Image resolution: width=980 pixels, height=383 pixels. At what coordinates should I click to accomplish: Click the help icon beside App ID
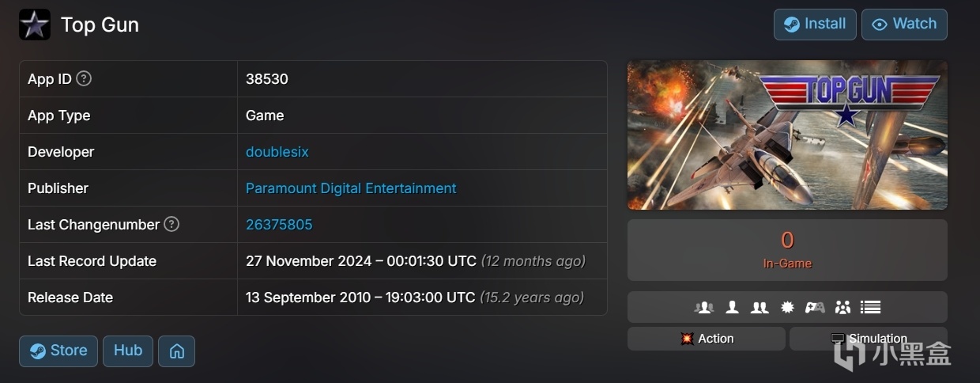(84, 78)
